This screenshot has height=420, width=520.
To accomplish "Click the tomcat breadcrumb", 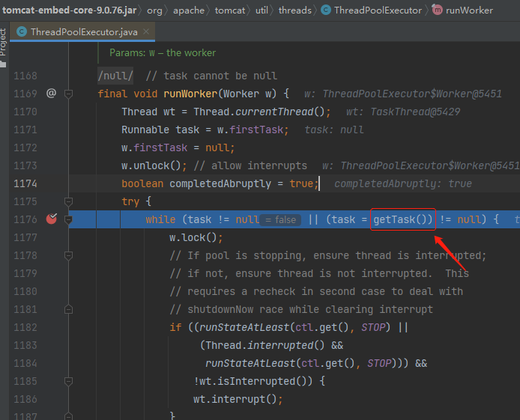I will [230, 10].
